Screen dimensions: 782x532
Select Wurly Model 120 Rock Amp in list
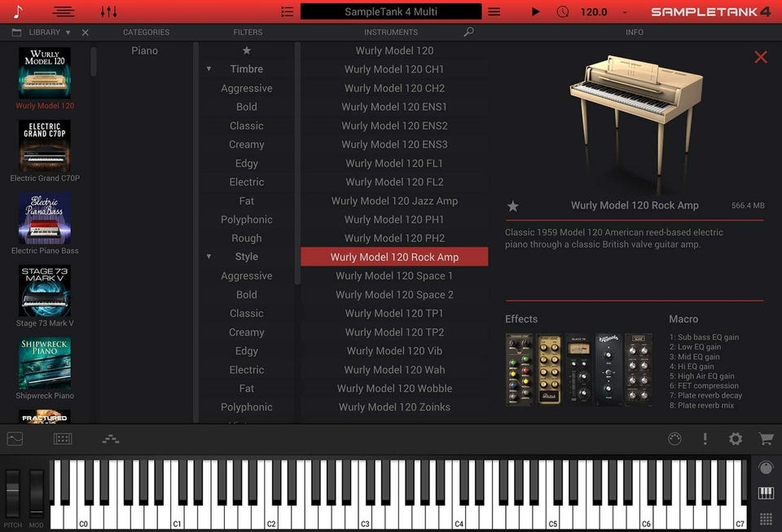pyautogui.click(x=394, y=257)
